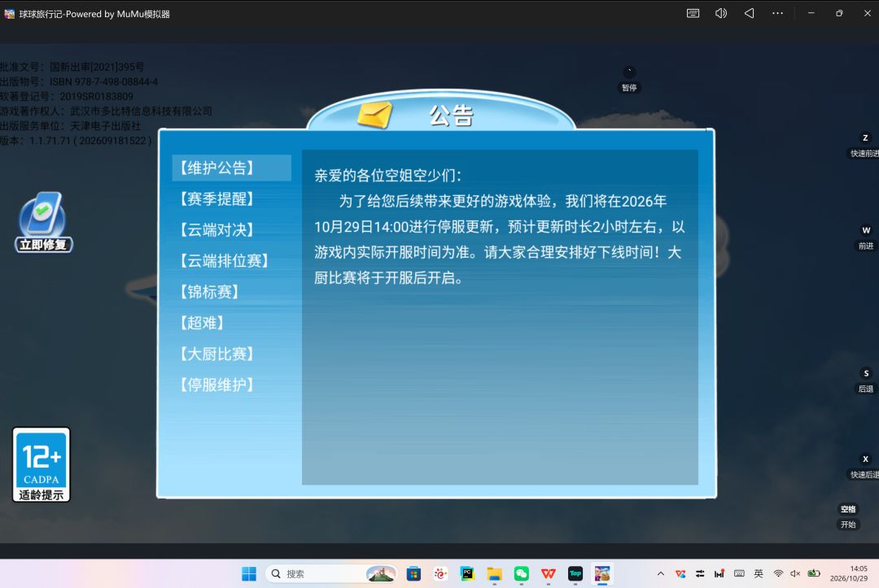Click the X 快速后退 key overlay
Screen dimensions: 879x588
(x=865, y=467)
